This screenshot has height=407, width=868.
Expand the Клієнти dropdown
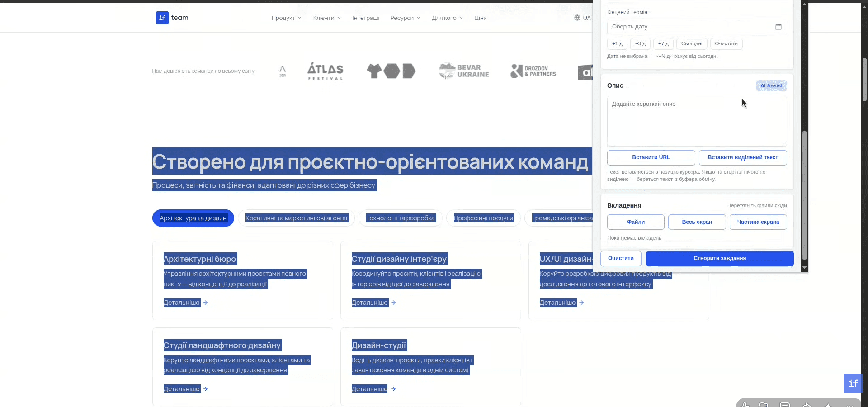[x=327, y=18]
